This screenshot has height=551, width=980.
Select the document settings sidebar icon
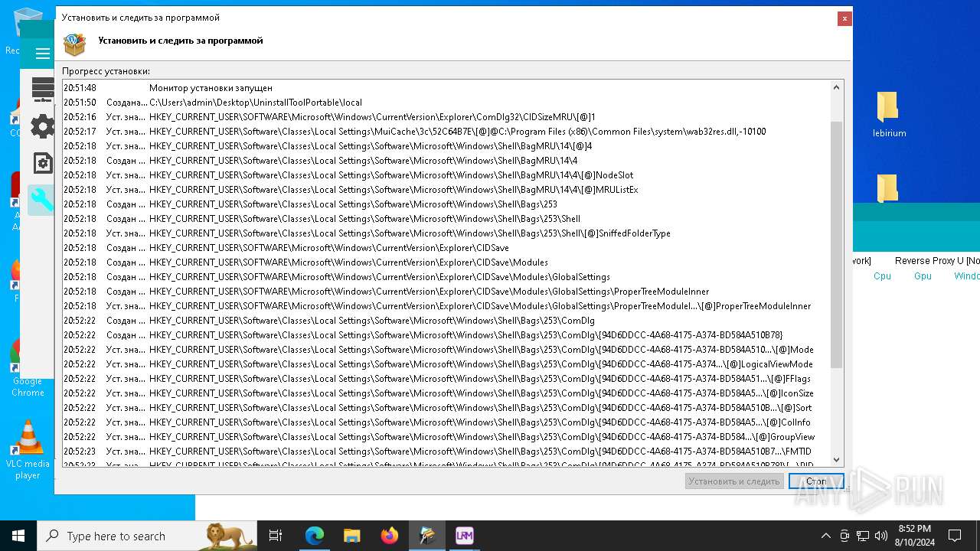pos(43,163)
